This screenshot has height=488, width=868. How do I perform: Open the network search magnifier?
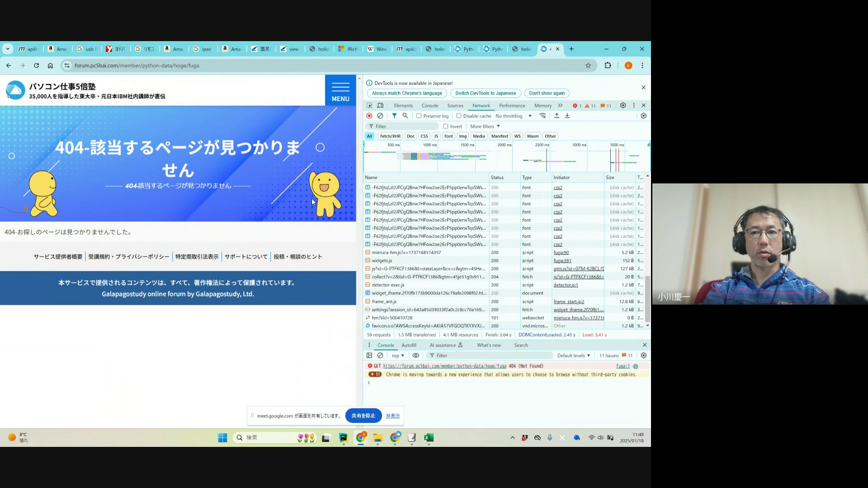[405, 116]
